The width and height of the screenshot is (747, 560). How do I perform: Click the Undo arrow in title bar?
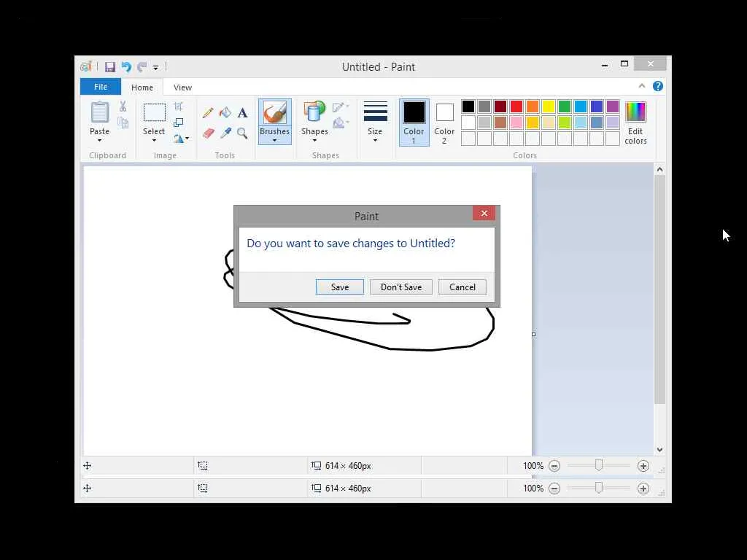[126, 67]
